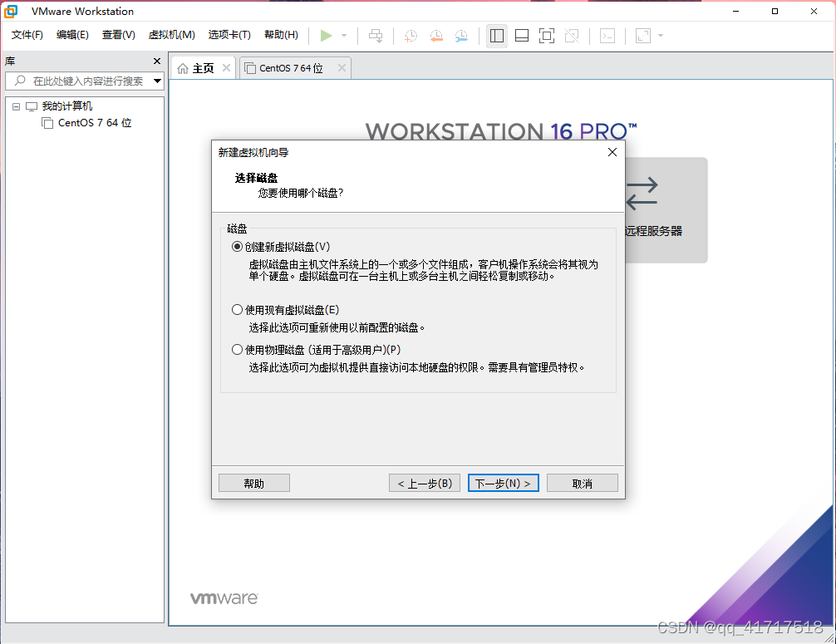Close the 新建虚拟机向导 dialog
836x644 pixels.
pos(612,152)
